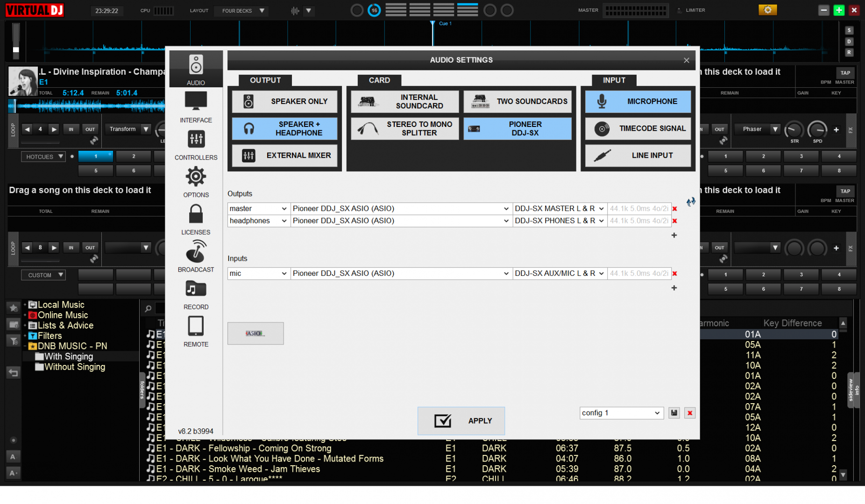Open the Remote settings section
The image size is (865, 504).
196,331
